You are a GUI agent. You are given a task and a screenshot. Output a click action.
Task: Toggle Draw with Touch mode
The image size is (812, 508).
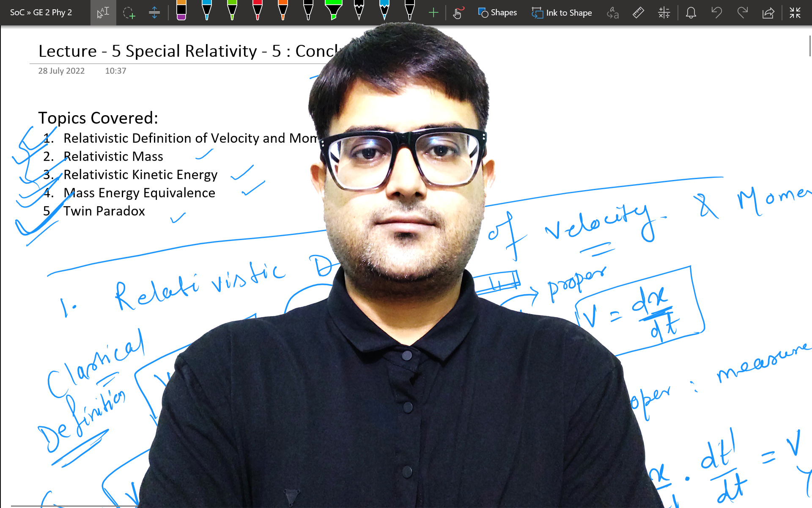458,13
